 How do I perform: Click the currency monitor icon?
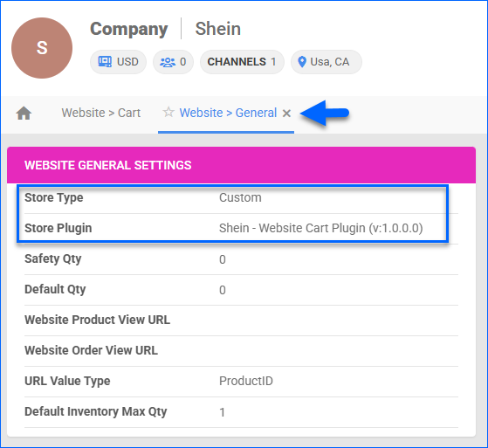(x=105, y=62)
